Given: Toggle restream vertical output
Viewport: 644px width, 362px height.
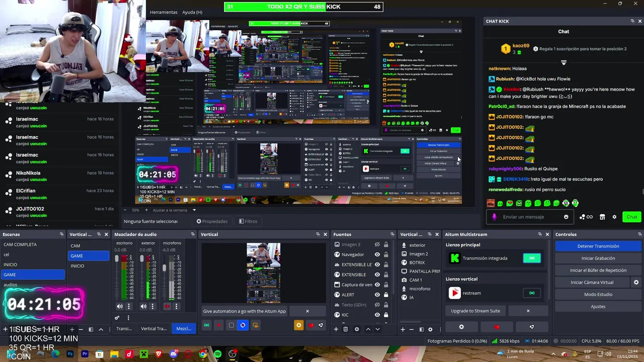Looking at the screenshot, I should click(532, 293).
